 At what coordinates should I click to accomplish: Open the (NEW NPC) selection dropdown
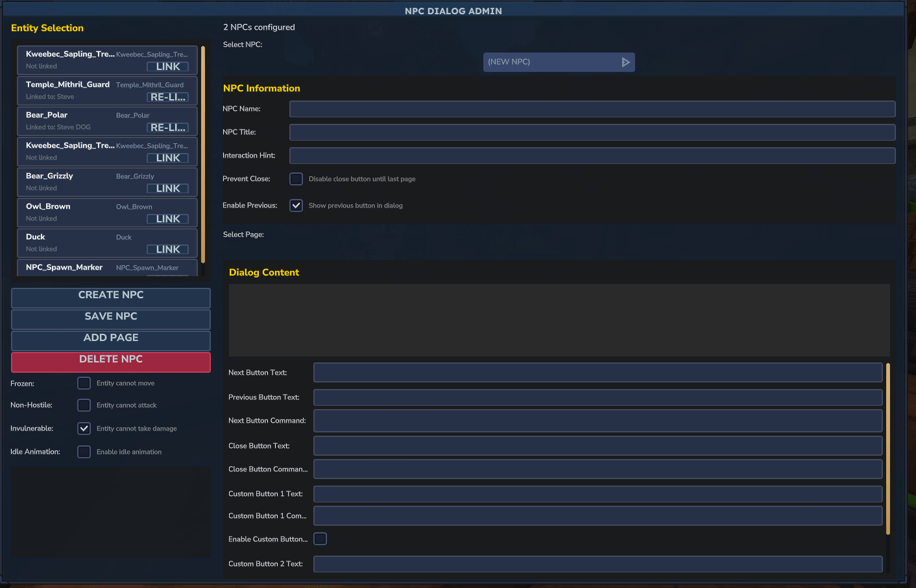pyautogui.click(x=558, y=62)
